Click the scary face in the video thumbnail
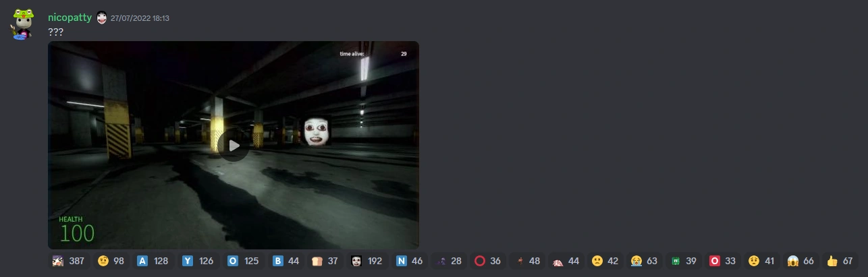 [316, 131]
